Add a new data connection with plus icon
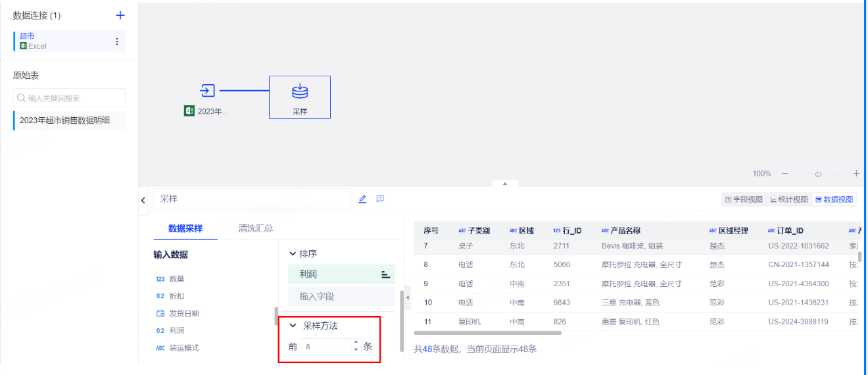The height and width of the screenshot is (375, 868). point(120,15)
